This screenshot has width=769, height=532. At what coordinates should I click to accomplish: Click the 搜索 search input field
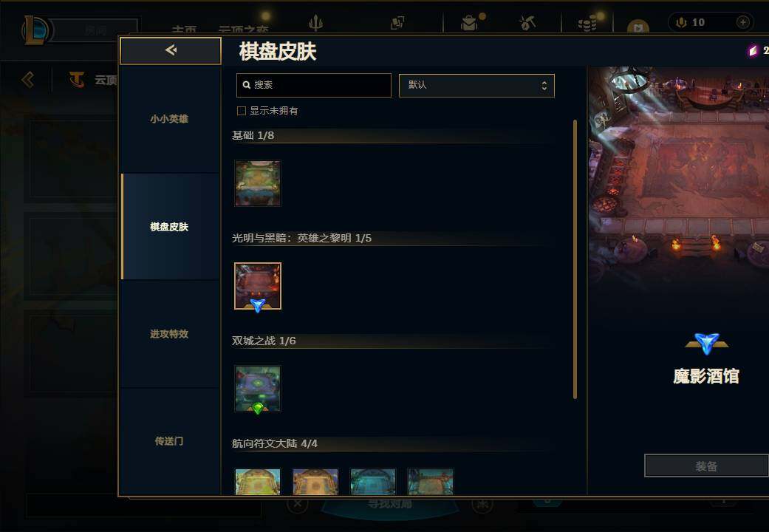314,86
